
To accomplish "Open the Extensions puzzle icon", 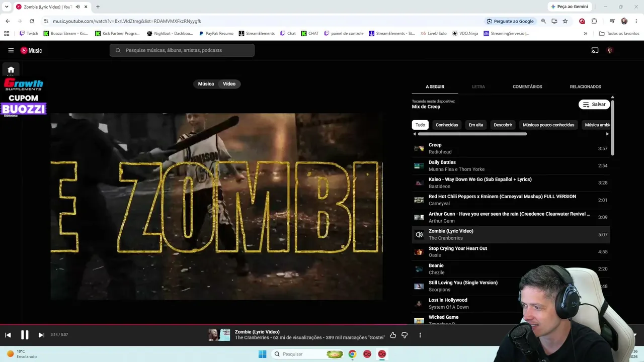I will [x=594, y=21].
